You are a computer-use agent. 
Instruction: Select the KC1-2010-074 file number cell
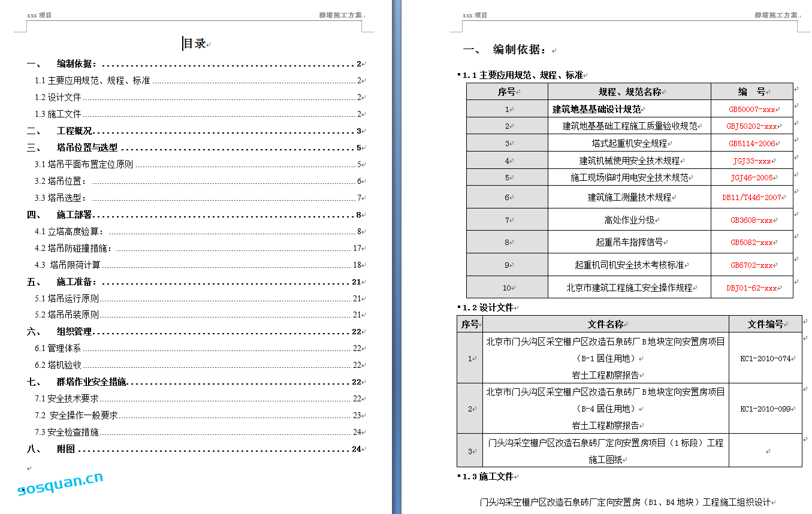coord(765,358)
